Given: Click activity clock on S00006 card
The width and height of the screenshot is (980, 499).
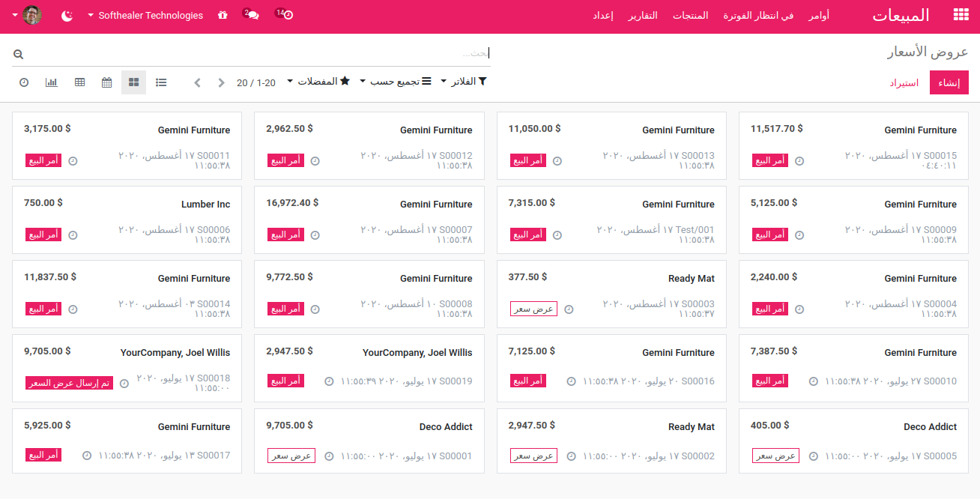Looking at the screenshot, I should (73, 235).
